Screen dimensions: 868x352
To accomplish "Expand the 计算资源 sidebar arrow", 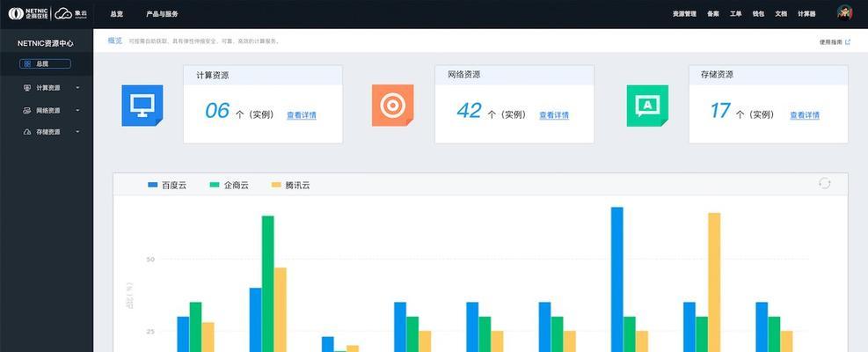I will click(77, 88).
